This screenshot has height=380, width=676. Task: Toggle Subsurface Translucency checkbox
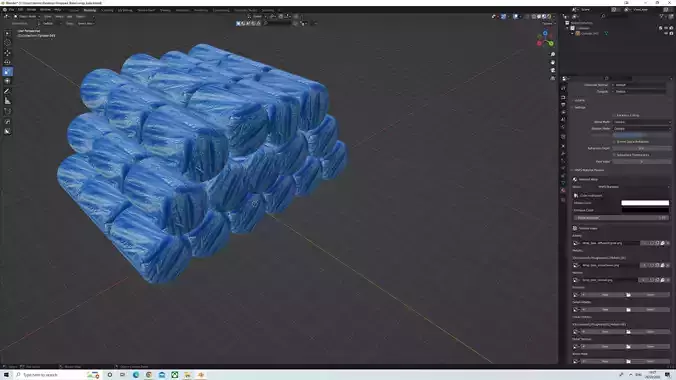614,155
